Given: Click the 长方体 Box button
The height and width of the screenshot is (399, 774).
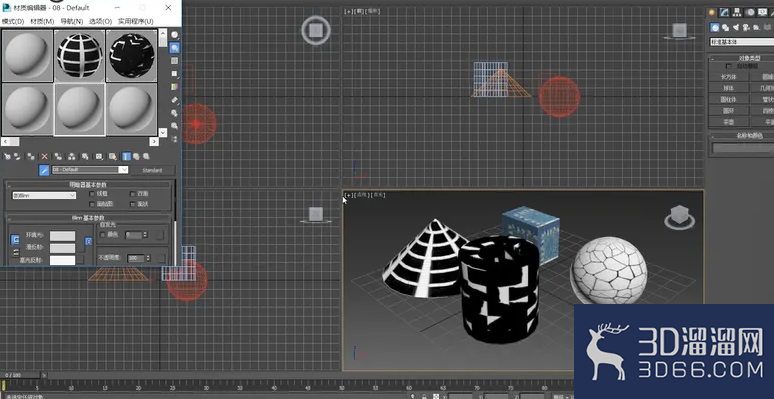Looking at the screenshot, I should tap(729, 77).
